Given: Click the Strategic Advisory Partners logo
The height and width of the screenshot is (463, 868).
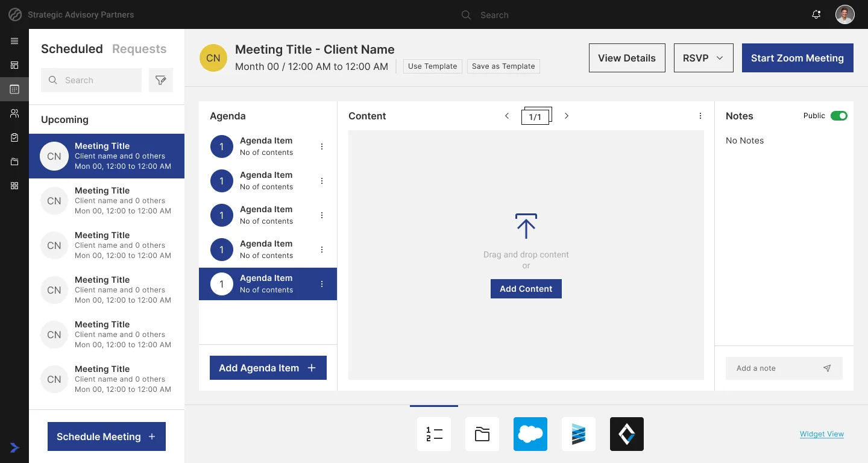Looking at the screenshot, I should point(16,14).
